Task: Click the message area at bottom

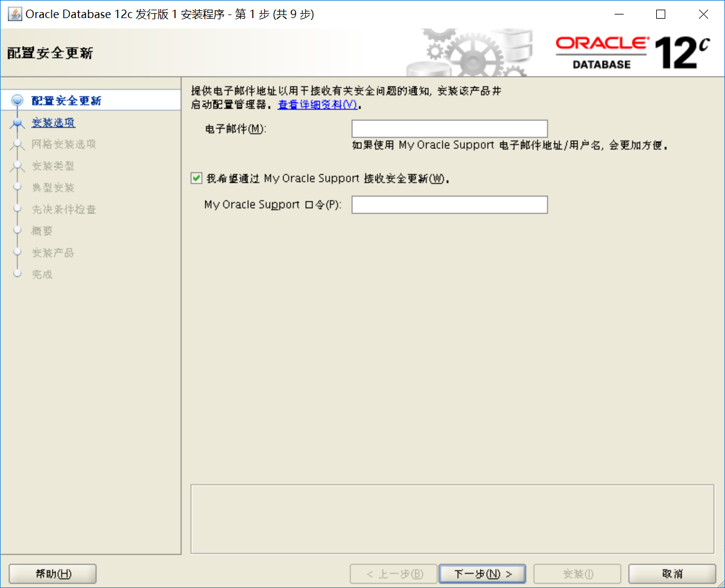Action: coord(452,519)
